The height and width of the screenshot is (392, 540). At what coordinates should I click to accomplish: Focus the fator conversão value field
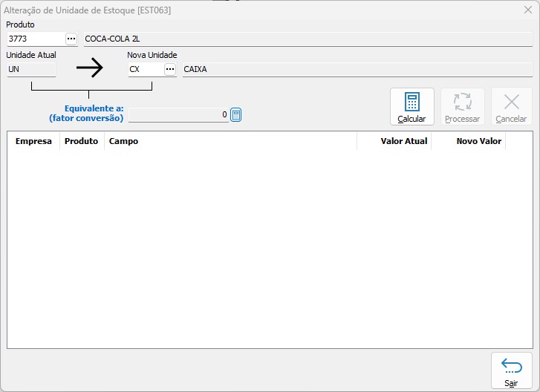click(x=178, y=115)
